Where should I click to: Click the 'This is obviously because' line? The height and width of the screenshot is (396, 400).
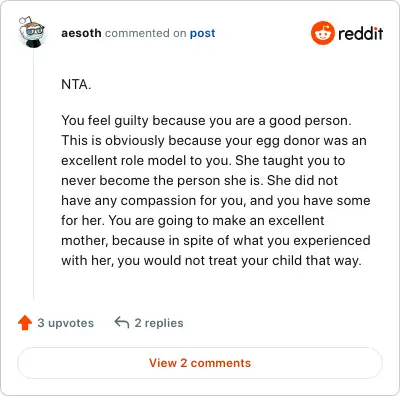point(214,140)
